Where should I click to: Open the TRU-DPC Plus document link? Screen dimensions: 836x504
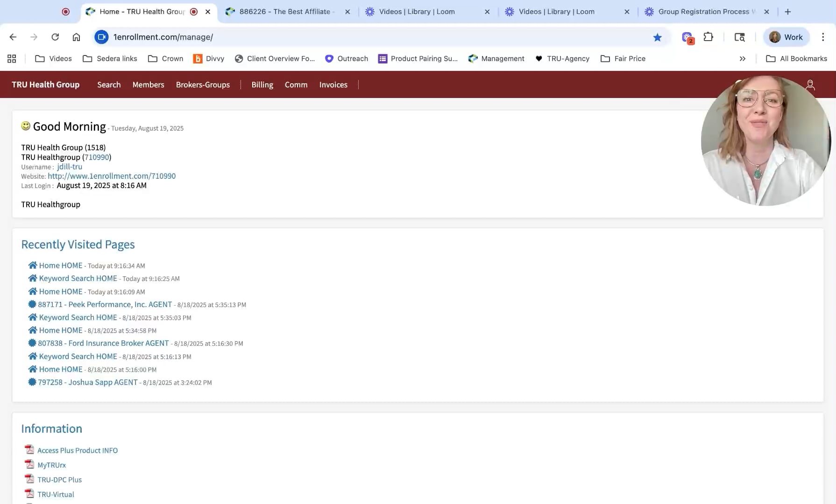(x=60, y=480)
